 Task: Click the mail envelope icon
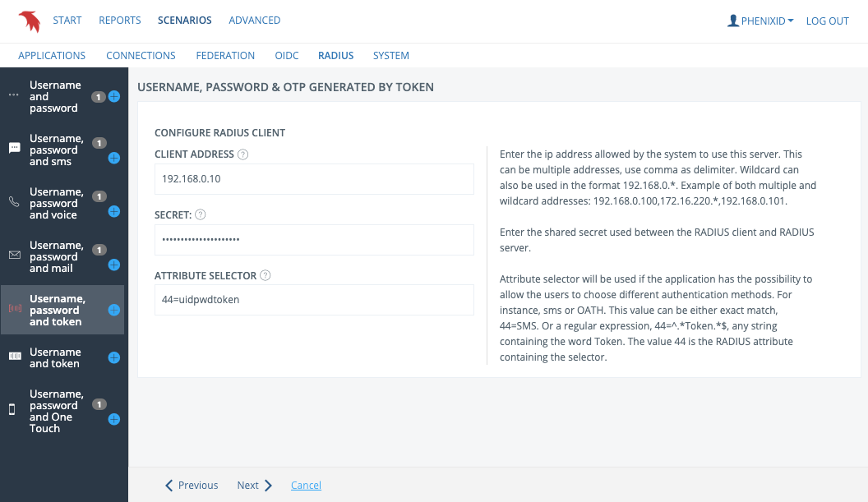tap(15, 255)
